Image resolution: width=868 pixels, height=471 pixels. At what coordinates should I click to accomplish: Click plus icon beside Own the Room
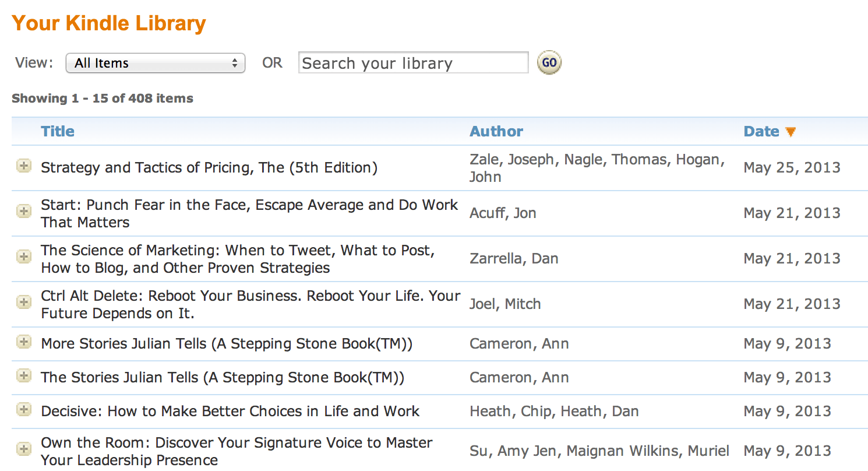pyautogui.click(x=23, y=449)
